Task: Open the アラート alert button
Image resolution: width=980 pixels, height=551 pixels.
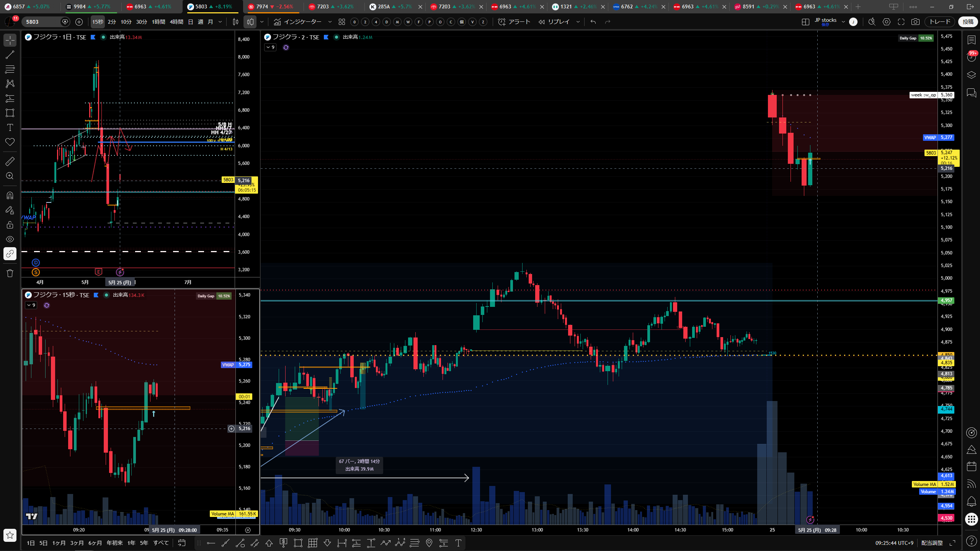Action: point(514,22)
